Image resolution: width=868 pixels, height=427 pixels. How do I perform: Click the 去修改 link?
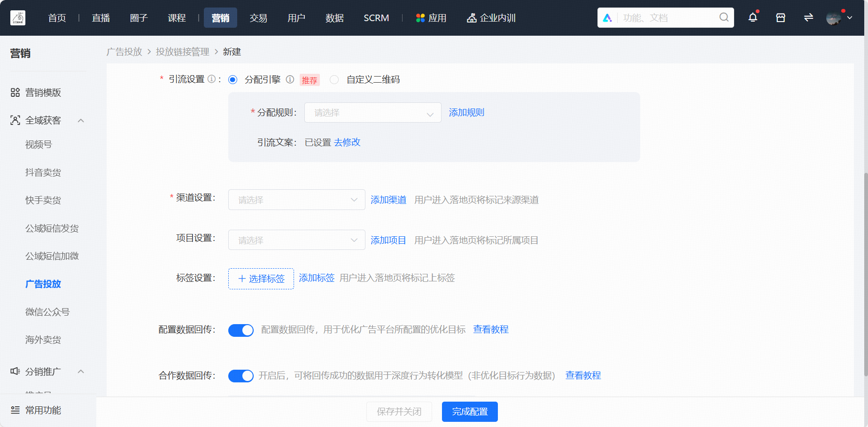click(347, 142)
